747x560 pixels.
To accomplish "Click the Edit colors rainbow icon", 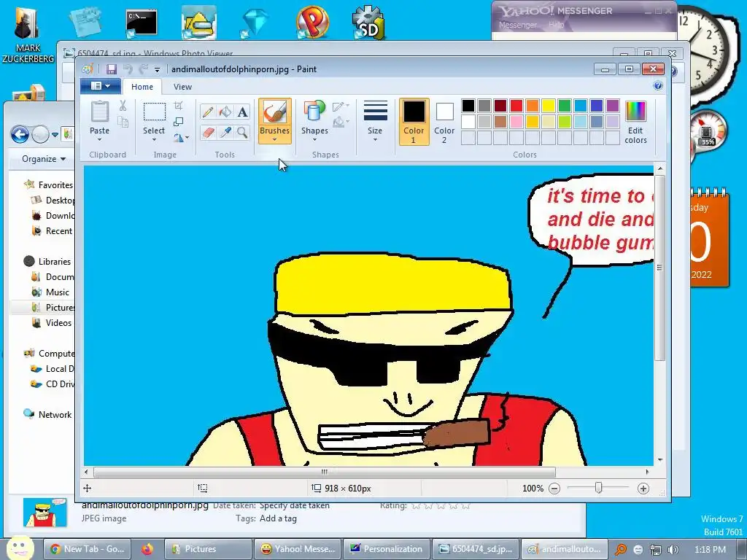I will tap(635, 112).
